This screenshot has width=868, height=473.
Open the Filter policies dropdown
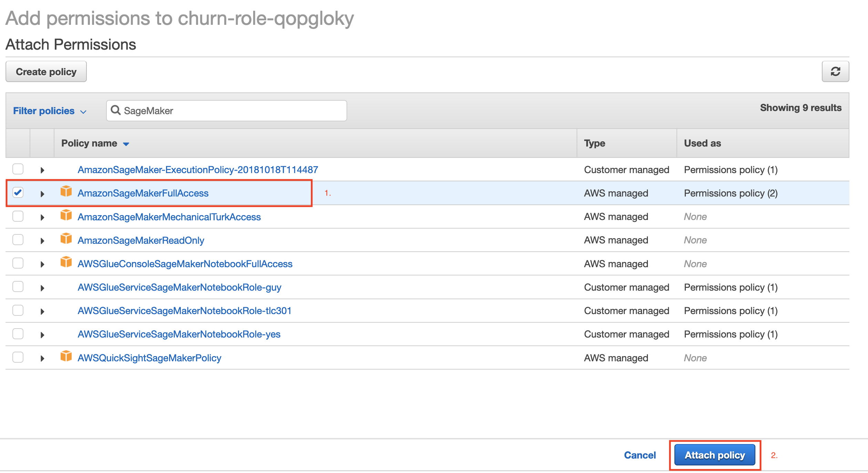click(50, 111)
